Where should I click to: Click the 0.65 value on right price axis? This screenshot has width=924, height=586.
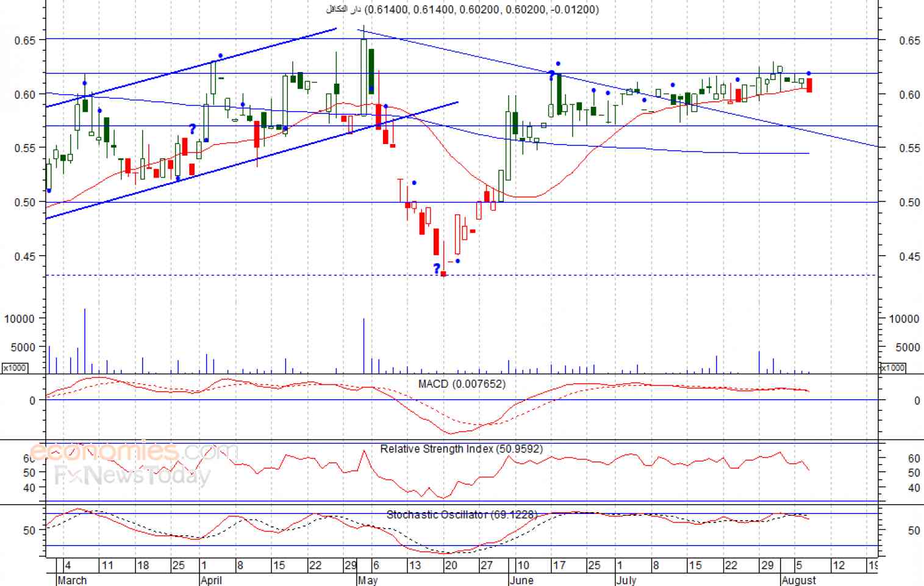(x=909, y=40)
